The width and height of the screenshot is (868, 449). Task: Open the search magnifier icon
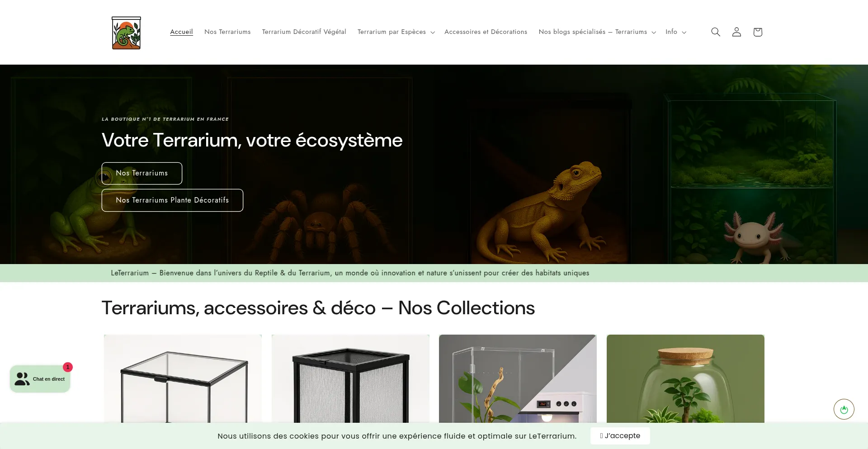coord(715,32)
